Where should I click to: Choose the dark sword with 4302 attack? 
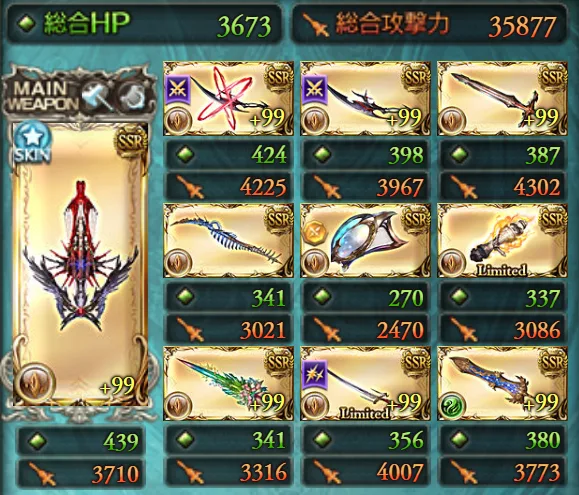pos(502,98)
